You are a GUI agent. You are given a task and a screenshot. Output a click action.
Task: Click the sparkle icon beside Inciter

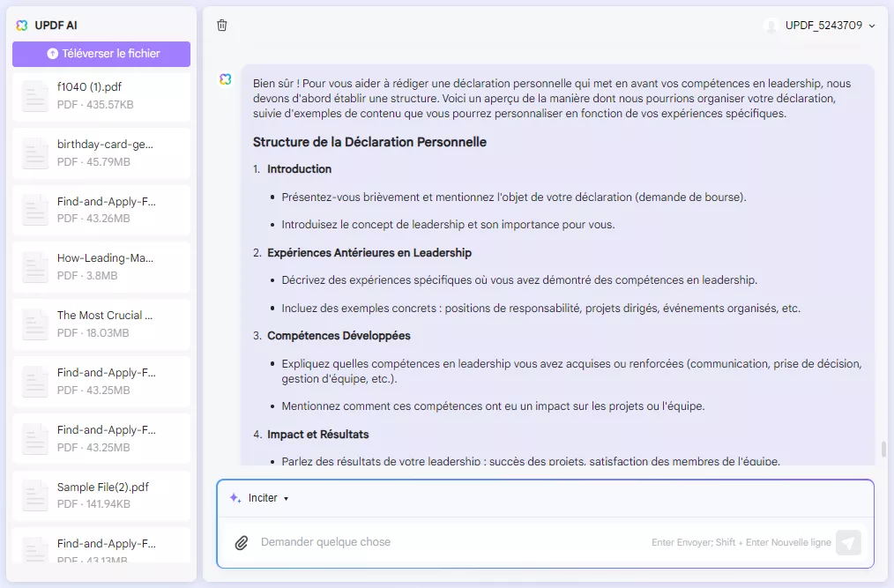click(233, 497)
